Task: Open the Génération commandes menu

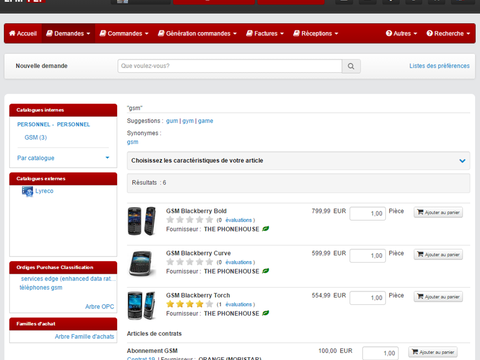Action: pyautogui.click(x=197, y=33)
